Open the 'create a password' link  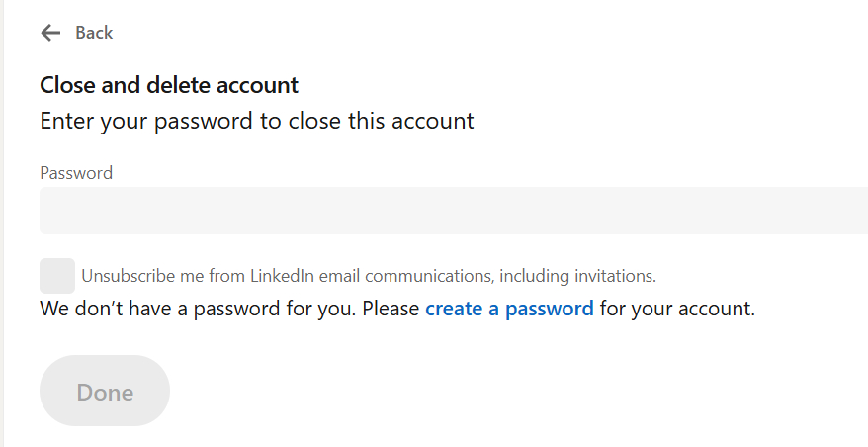coord(509,309)
